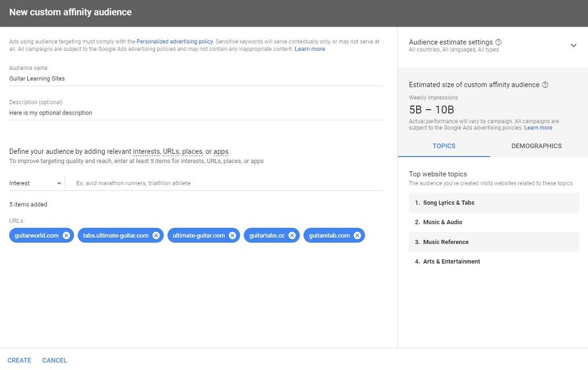This screenshot has height=370, width=588.
Task: Collapse the Audience estimate settings panel
Action: [x=573, y=45]
